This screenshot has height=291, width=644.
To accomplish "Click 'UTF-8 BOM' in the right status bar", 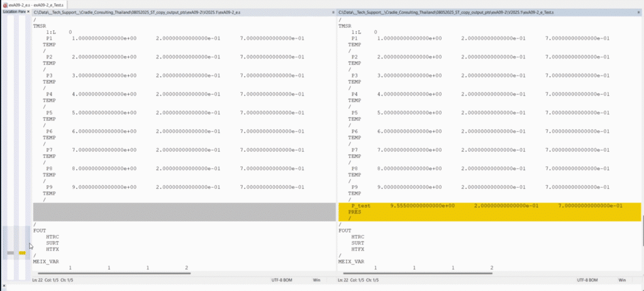I will point(587,280).
